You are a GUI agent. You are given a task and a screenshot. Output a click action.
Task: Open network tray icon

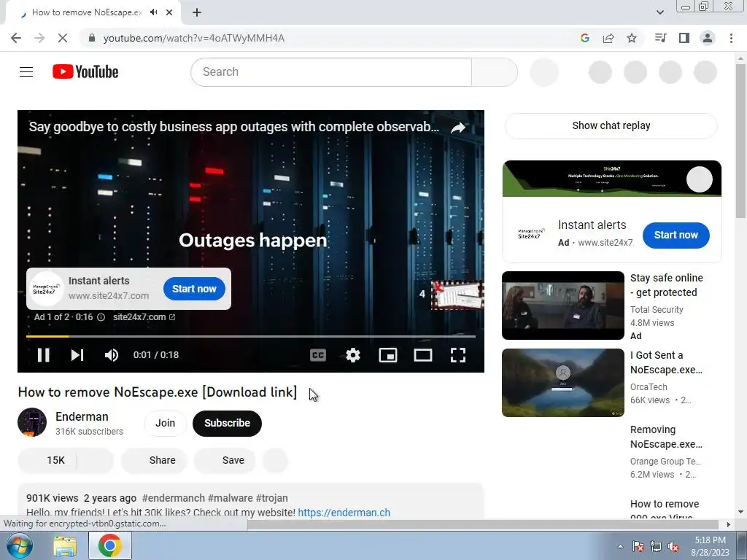[656, 546]
